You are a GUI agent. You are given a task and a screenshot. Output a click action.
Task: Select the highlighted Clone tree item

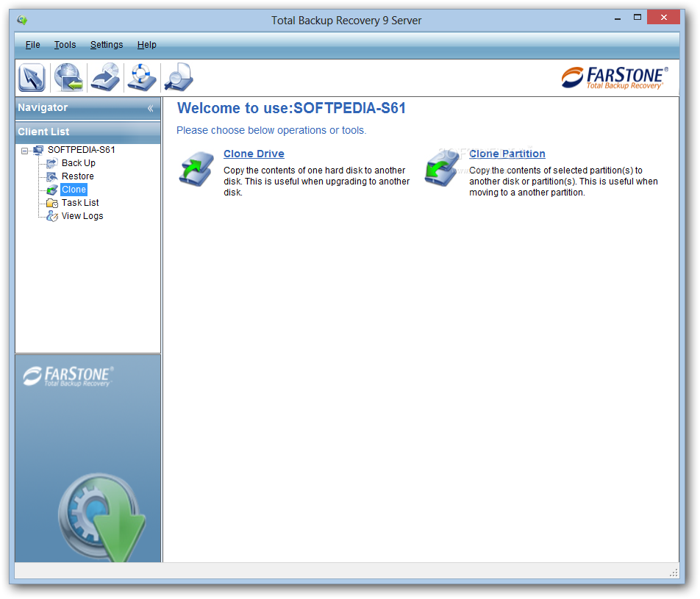point(74,189)
